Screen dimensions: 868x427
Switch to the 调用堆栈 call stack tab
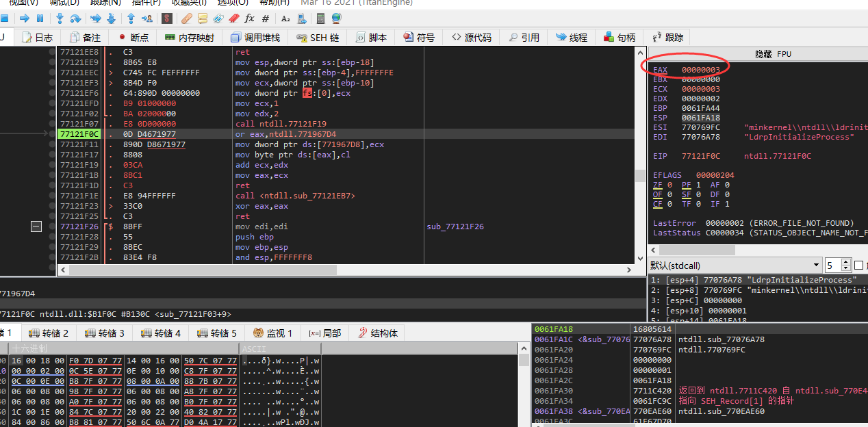[x=255, y=38]
